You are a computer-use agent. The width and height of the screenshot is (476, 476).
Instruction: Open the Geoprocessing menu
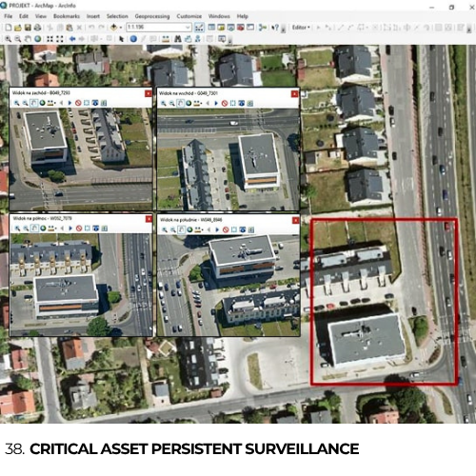152,16
